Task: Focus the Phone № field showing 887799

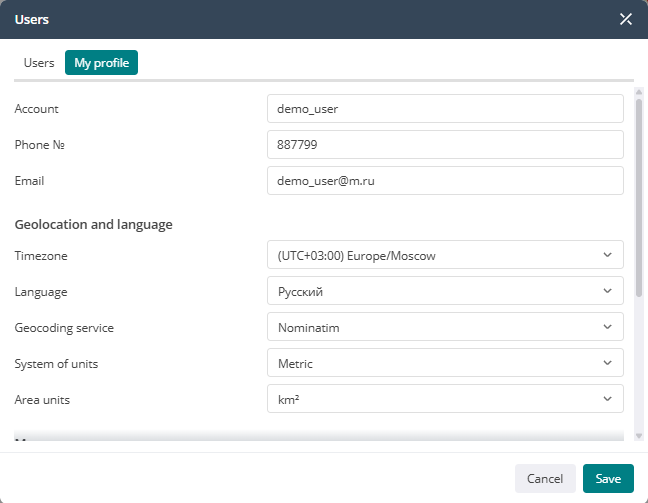Action: [445, 145]
